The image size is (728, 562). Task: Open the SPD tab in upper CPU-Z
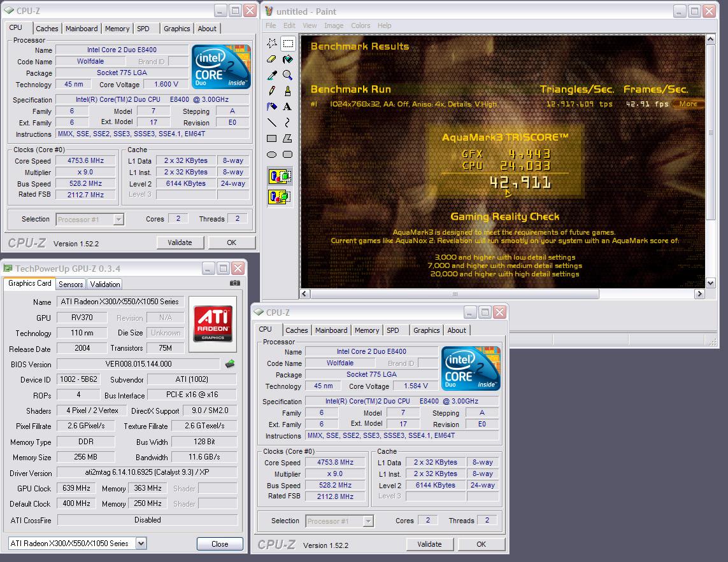click(x=143, y=29)
